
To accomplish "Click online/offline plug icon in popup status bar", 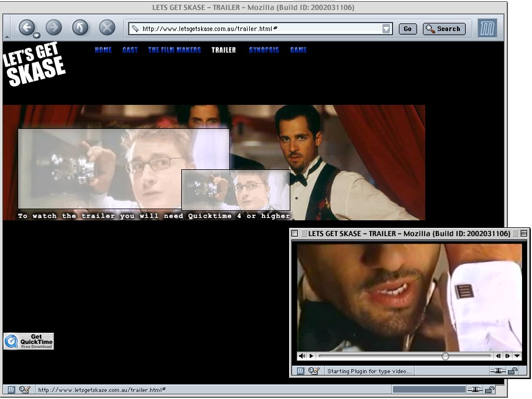I will tap(498, 371).
